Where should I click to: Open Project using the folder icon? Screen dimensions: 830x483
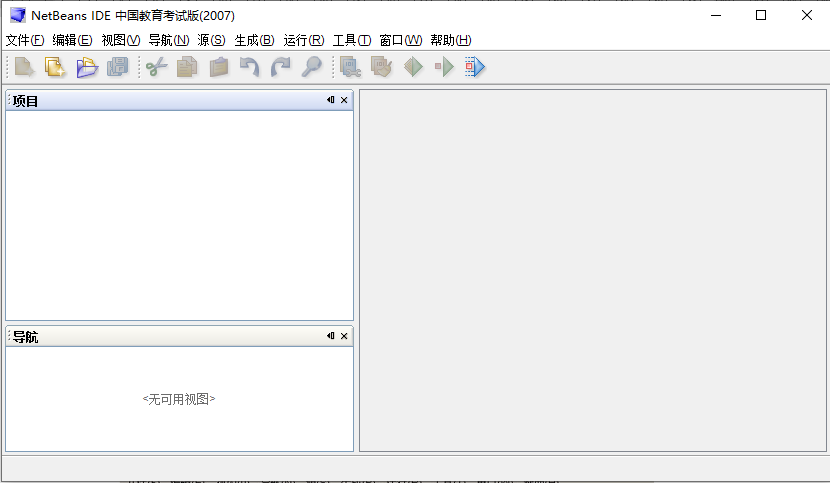pyautogui.click(x=87, y=67)
